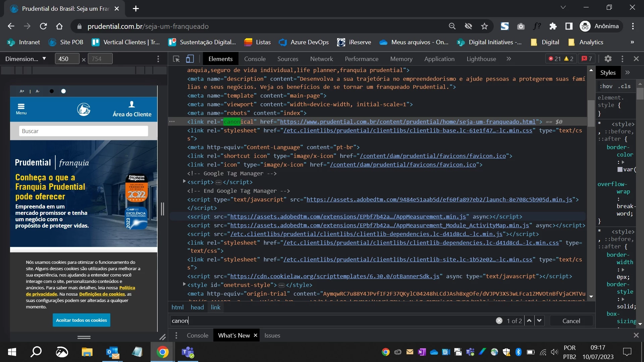Click Aceitar todos os cookies button

coord(81,320)
